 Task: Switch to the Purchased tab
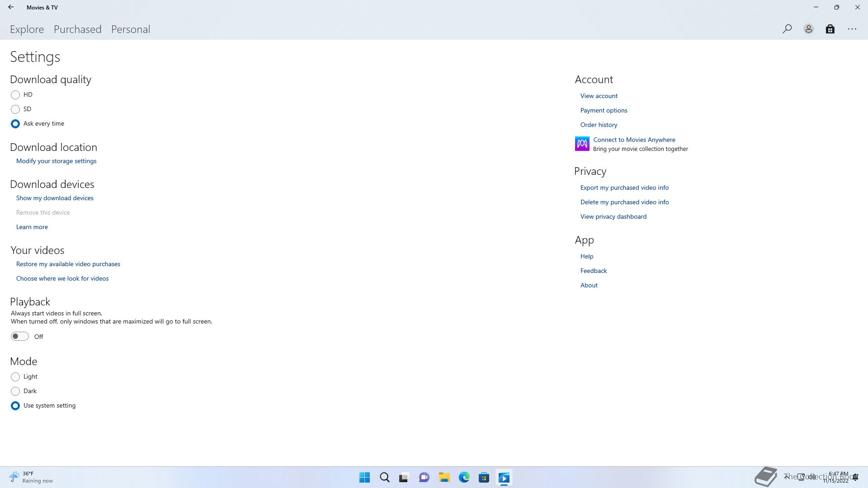pos(77,29)
